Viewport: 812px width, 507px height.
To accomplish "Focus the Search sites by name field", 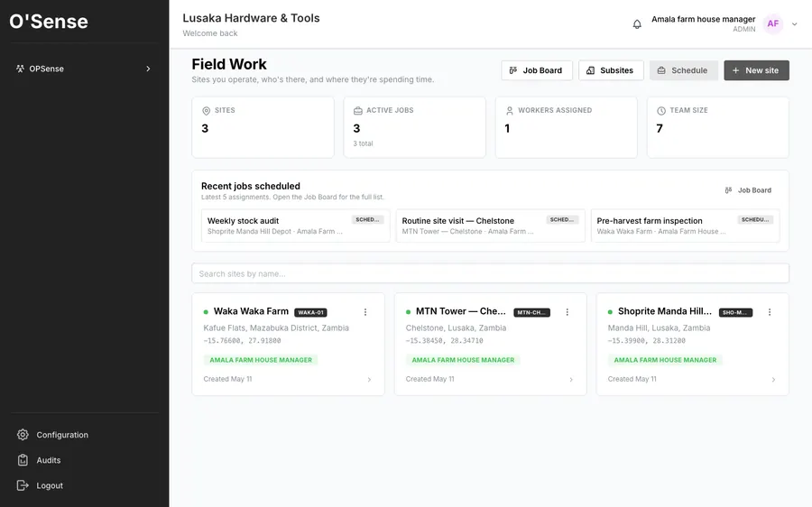I will (x=491, y=273).
